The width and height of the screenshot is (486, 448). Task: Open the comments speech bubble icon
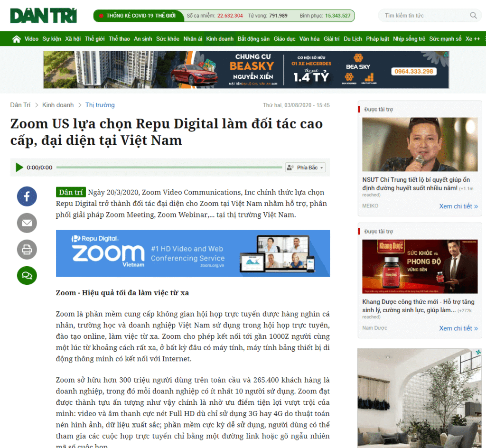tap(27, 275)
